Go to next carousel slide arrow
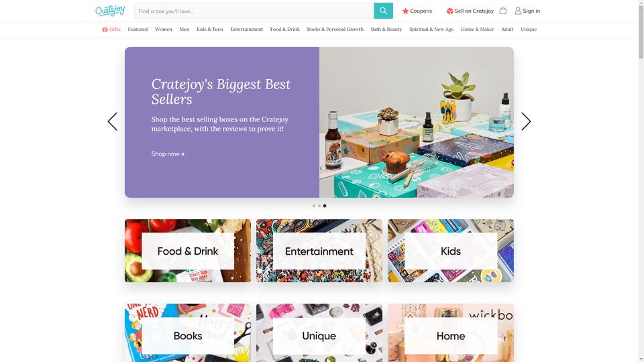Viewport: 644px width, 362px height. point(526,121)
